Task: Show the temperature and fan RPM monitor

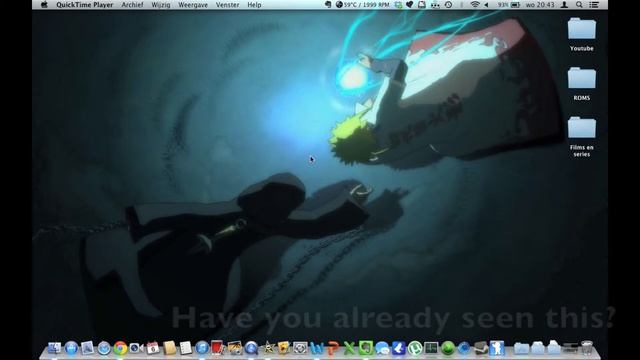Action: [x=362, y=5]
